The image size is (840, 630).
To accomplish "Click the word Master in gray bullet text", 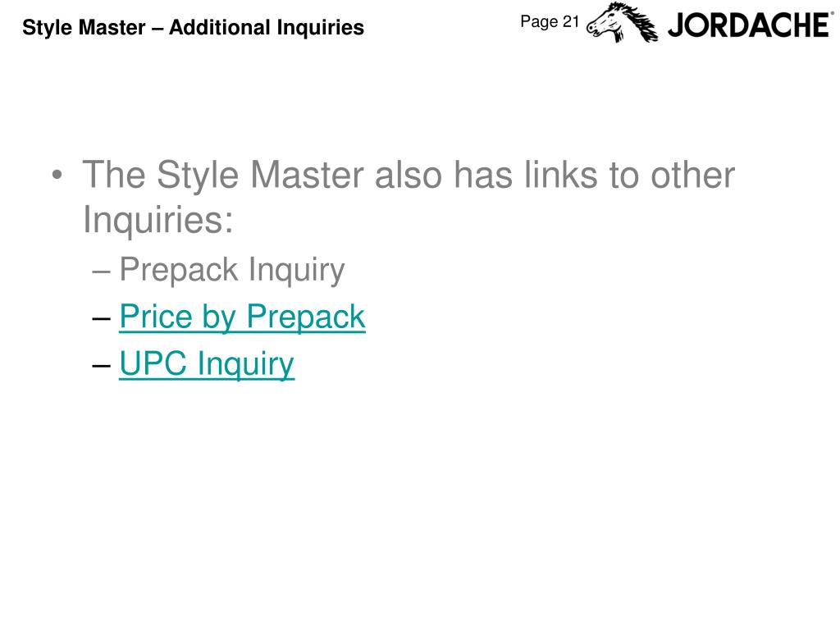I will pos(307,176).
